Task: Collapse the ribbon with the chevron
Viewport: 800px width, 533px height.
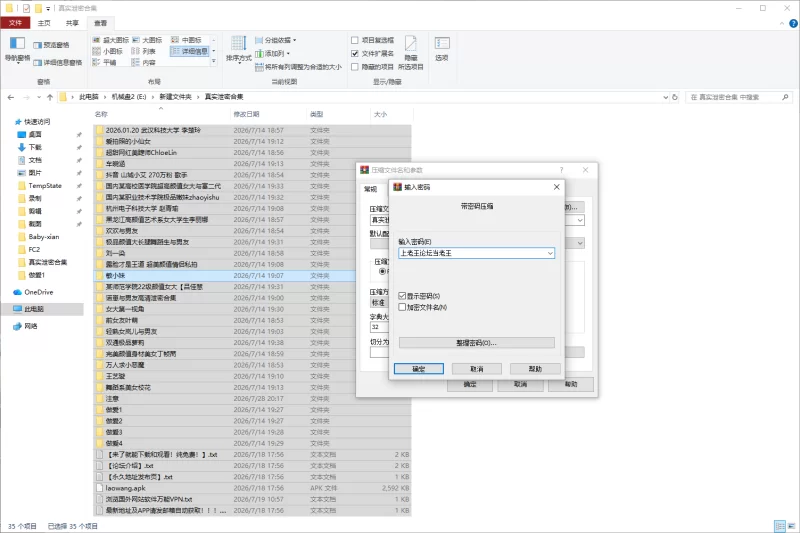Action: [782, 23]
